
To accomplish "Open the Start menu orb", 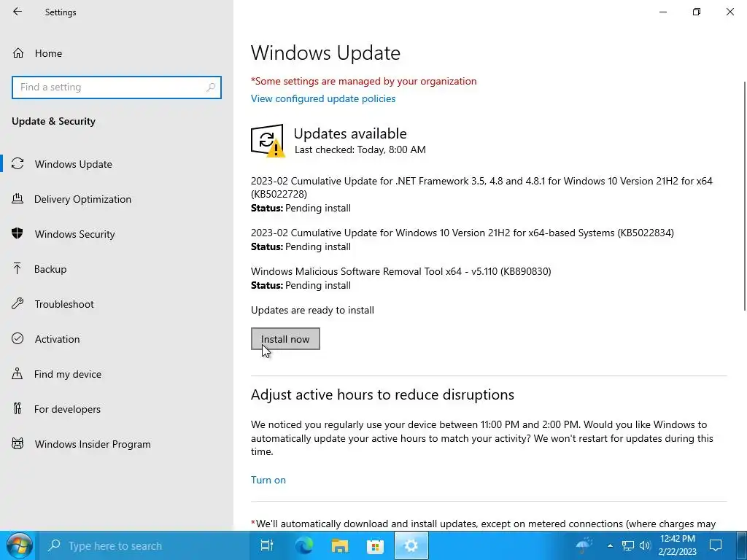I will (x=20, y=545).
